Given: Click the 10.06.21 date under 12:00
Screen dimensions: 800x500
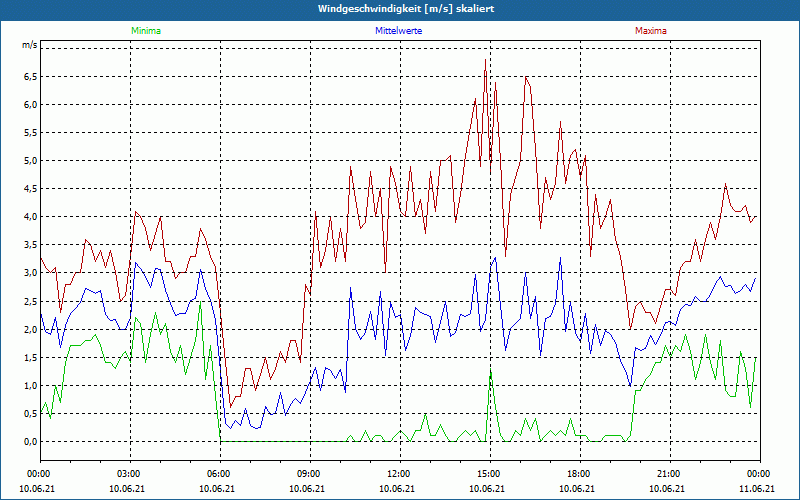Looking at the screenshot, I should click(x=397, y=488).
